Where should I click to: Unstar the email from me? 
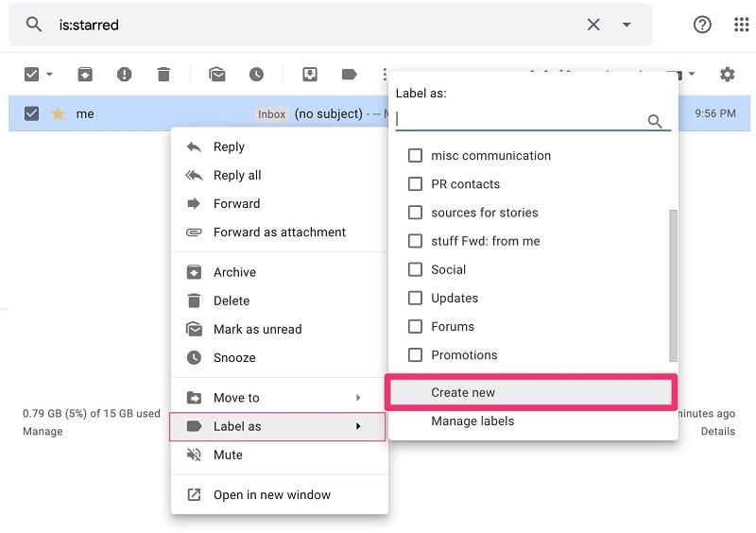click(58, 113)
